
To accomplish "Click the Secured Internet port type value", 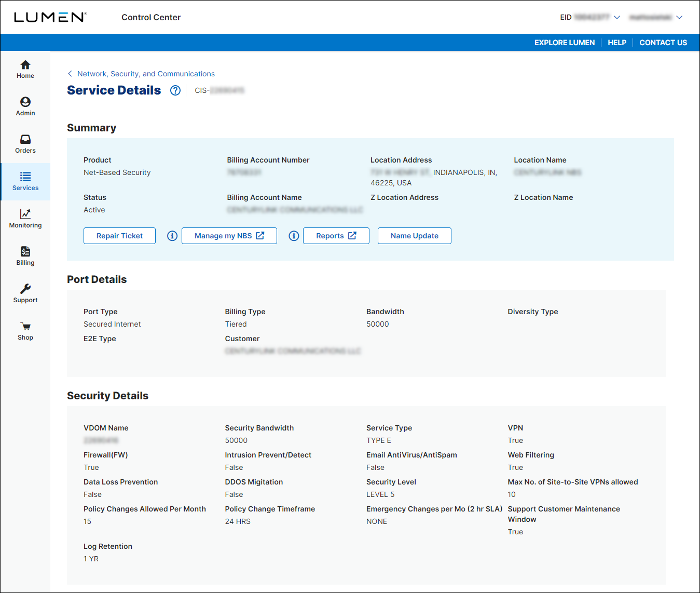I will [112, 324].
